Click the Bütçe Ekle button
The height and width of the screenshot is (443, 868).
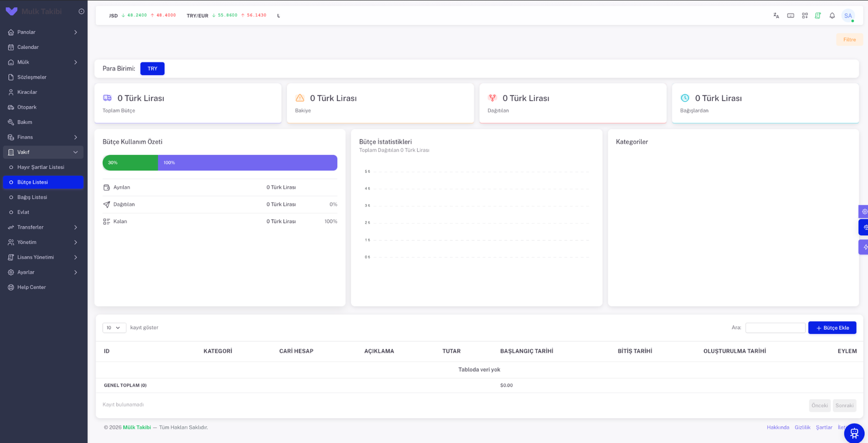832,327
